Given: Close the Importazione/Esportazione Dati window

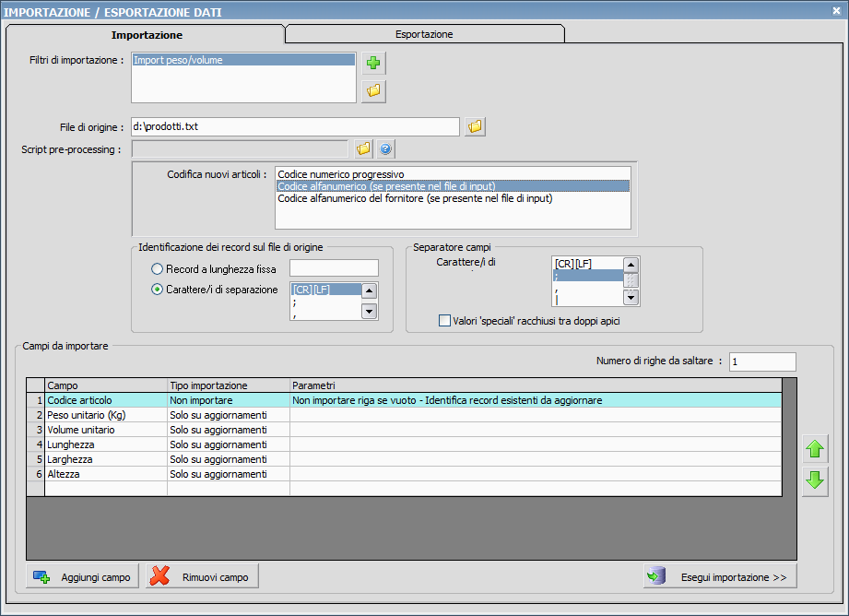Looking at the screenshot, I should coord(836,10).
